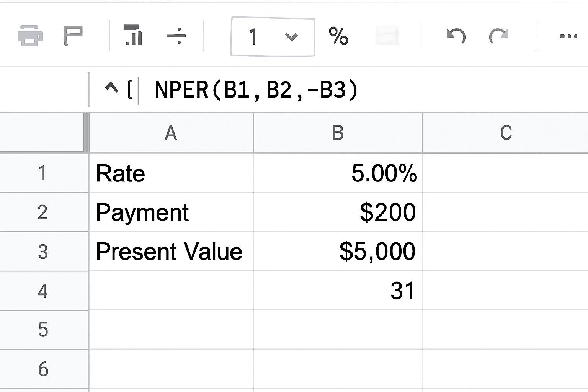Select the Present Value label cell

pyautogui.click(x=171, y=252)
